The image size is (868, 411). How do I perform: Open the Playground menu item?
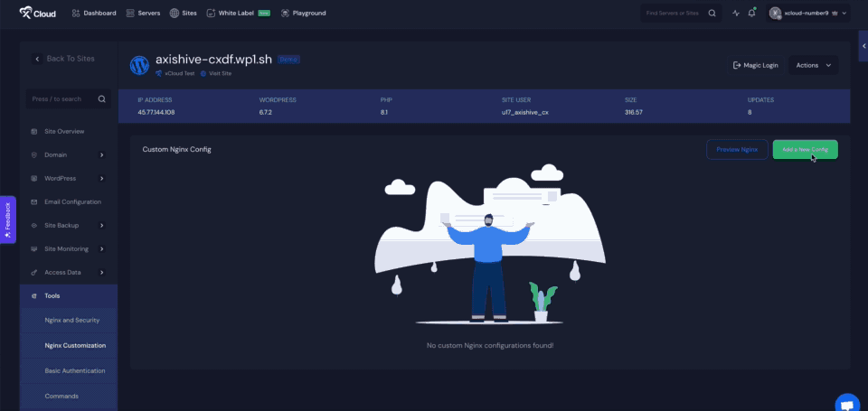pyautogui.click(x=304, y=13)
